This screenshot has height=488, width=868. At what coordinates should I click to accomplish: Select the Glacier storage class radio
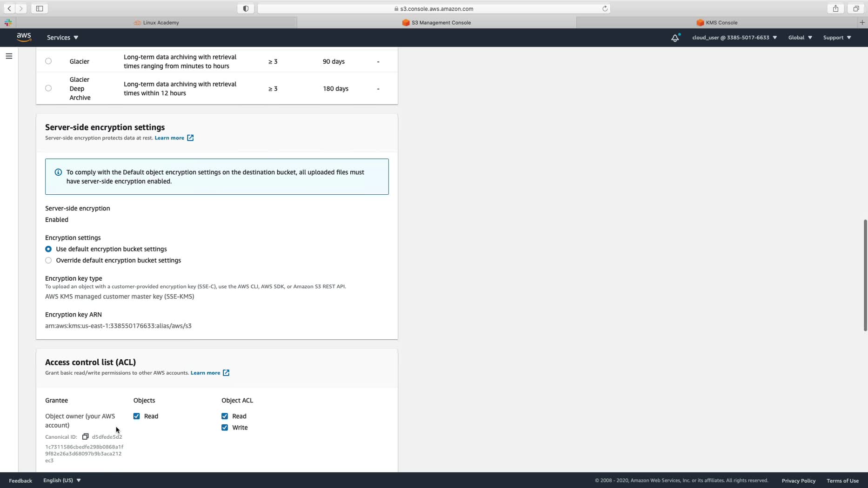[x=48, y=61]
